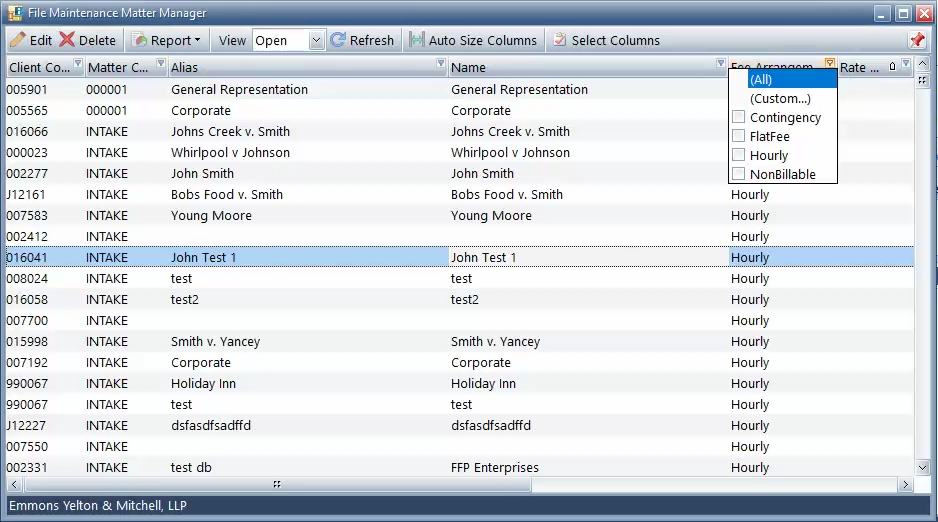Click the small lock icon in the Rate header

(893, 66)
